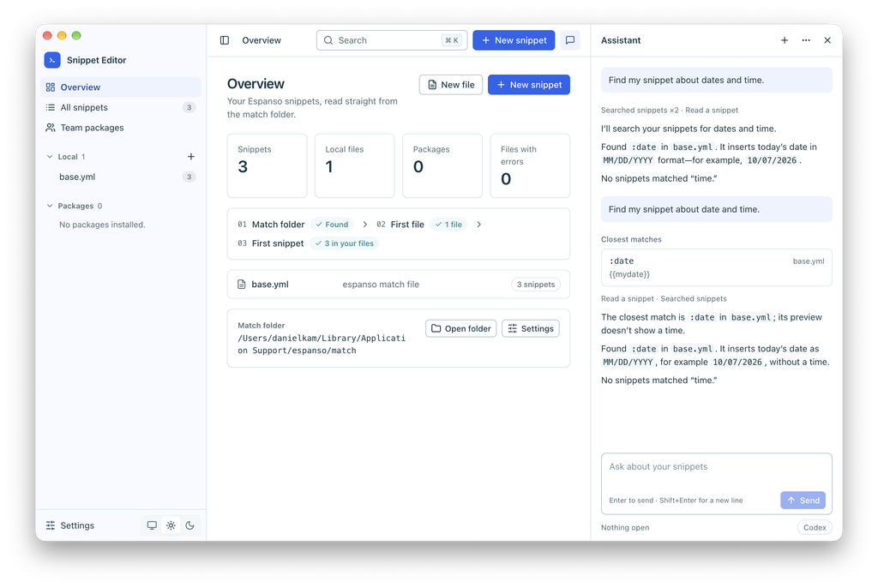Close the Assistant panel
This screenshot has height=588, width=878.
coord(827,40)
